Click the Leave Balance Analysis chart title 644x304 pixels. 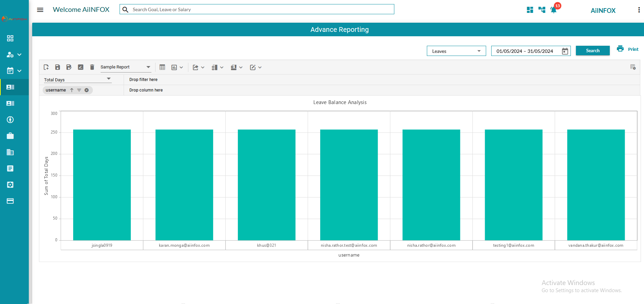pyautogui.click(x=340, y=102)
